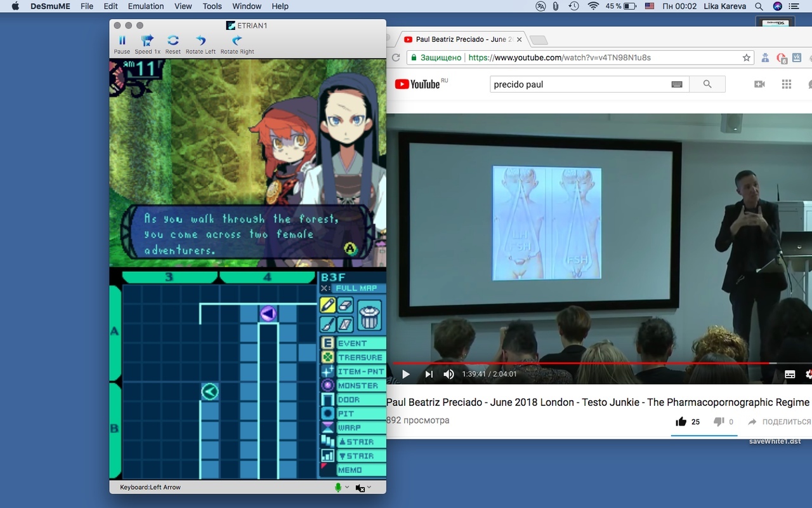Click the upload video camera icon
812x508 pixels.
tap(759, 84)
